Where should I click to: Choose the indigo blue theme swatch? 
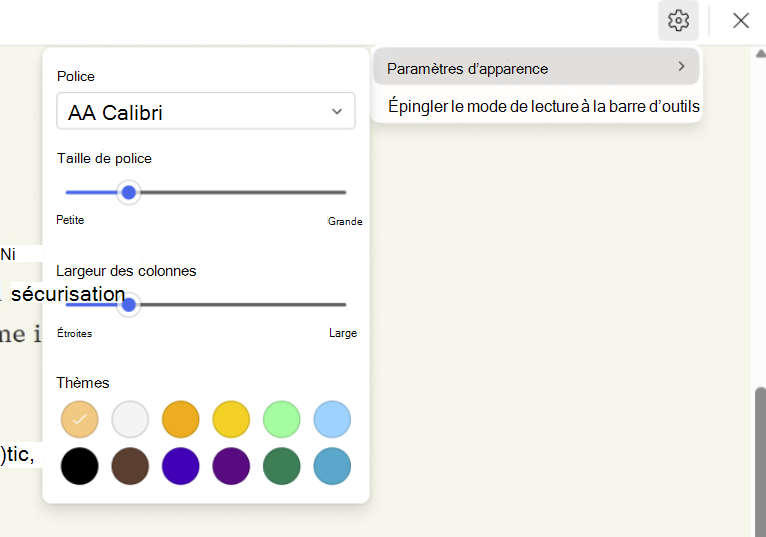180,466
